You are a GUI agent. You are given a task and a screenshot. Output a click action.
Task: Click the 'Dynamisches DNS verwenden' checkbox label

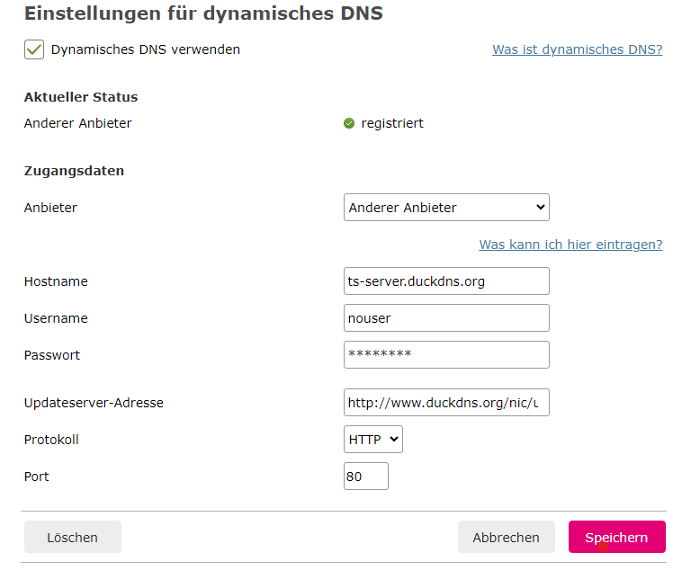(146, 50)
